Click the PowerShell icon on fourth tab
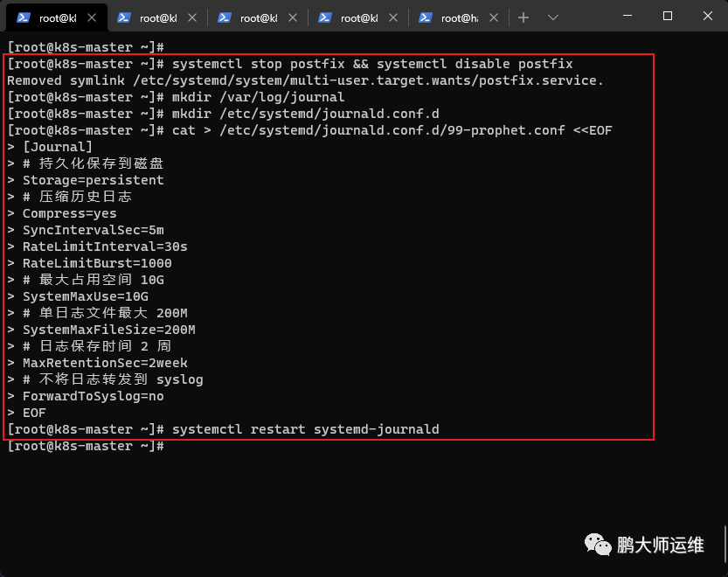Screen dimensions: 728x577 tap(325, 17)
